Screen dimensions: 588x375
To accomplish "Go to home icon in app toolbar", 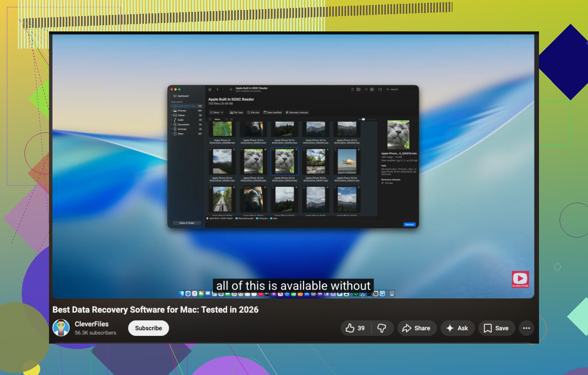I will 210,89.
